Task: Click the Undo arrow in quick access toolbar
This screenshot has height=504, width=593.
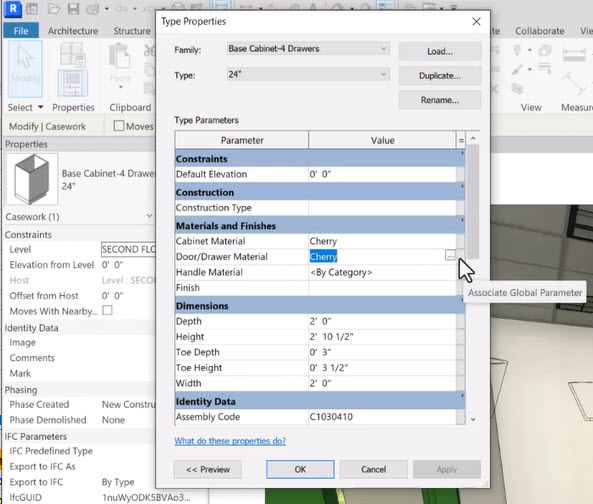Action: (121, 8)
